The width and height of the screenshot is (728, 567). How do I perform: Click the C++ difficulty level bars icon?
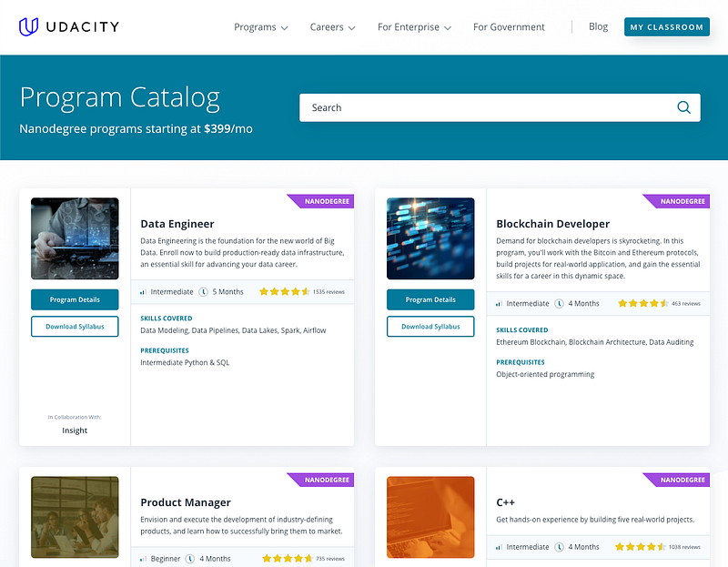click(x=499, y=547)
